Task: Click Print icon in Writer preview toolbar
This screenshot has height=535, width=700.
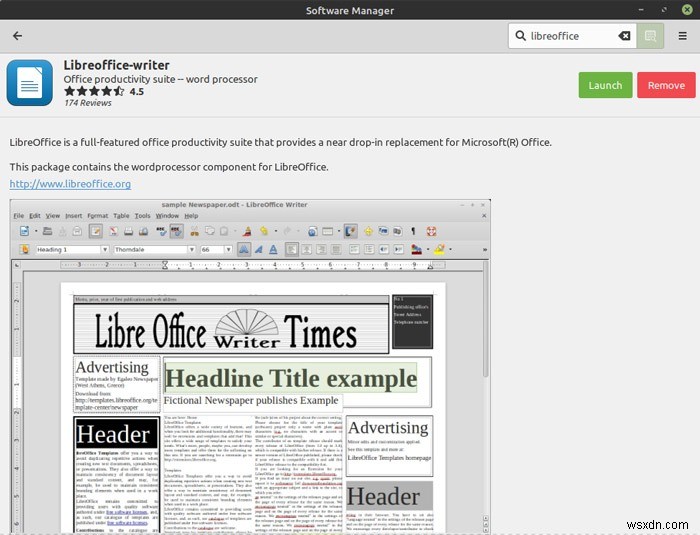Action: click(x=129, y=231)
